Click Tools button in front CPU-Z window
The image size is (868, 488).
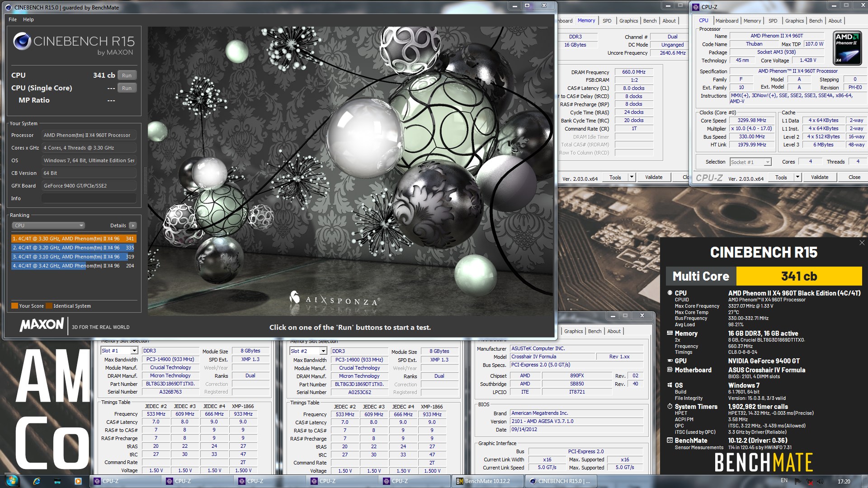781,177
